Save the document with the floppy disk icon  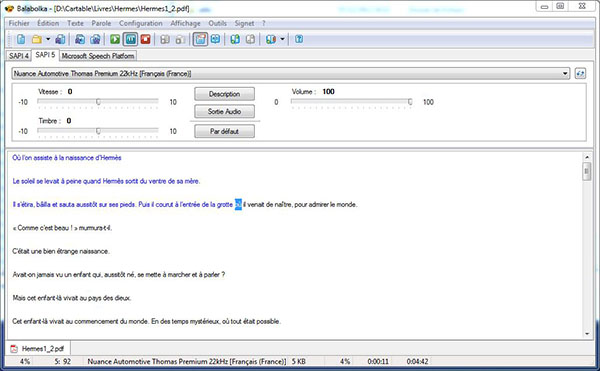60,39
